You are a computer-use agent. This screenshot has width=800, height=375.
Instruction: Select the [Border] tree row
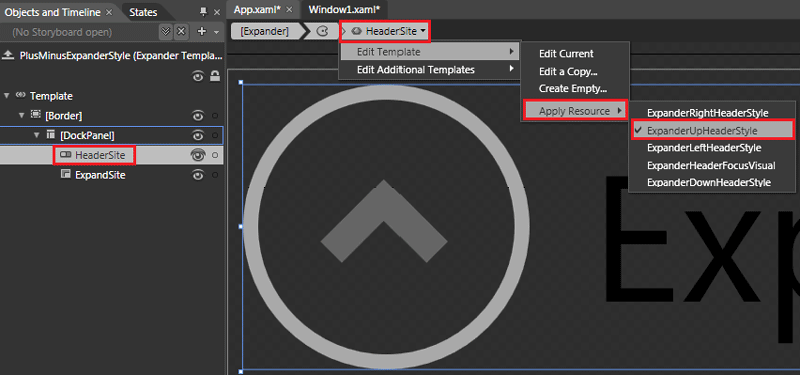[112, 116]
